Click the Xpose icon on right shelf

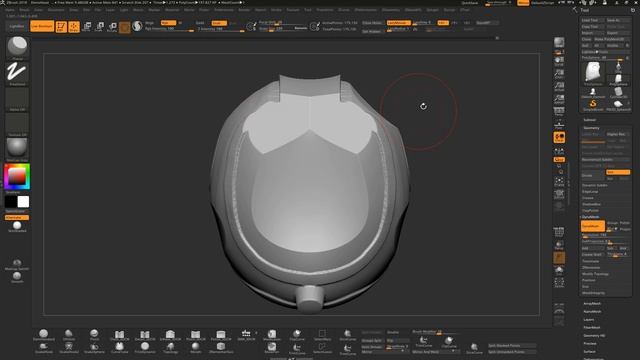[559, 282]
